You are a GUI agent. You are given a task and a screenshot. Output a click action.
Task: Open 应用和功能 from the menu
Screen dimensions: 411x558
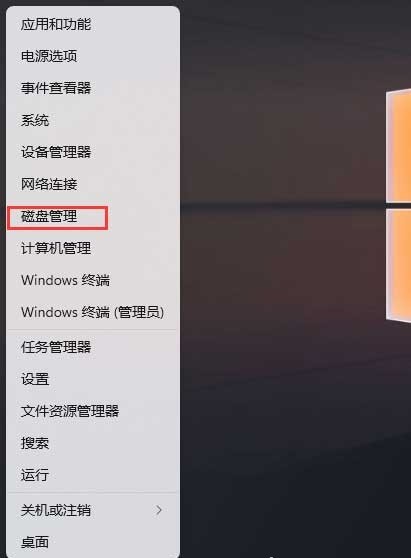point(93,24)
